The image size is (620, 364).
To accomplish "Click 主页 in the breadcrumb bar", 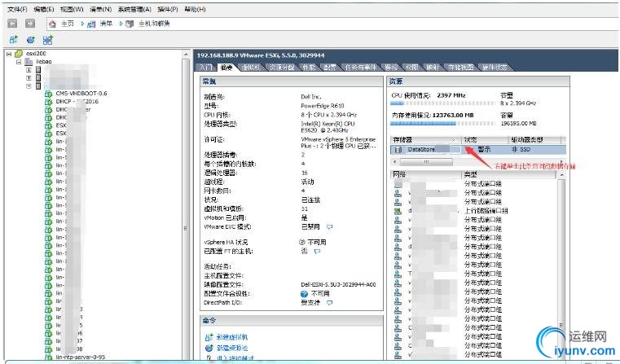I will [x=68, y=24].
